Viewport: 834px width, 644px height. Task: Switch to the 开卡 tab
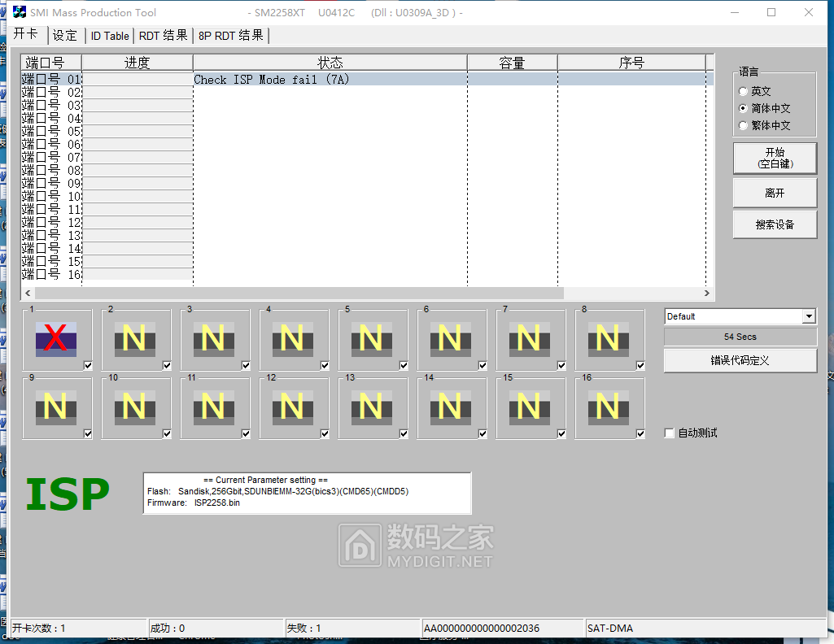[27, 34]
